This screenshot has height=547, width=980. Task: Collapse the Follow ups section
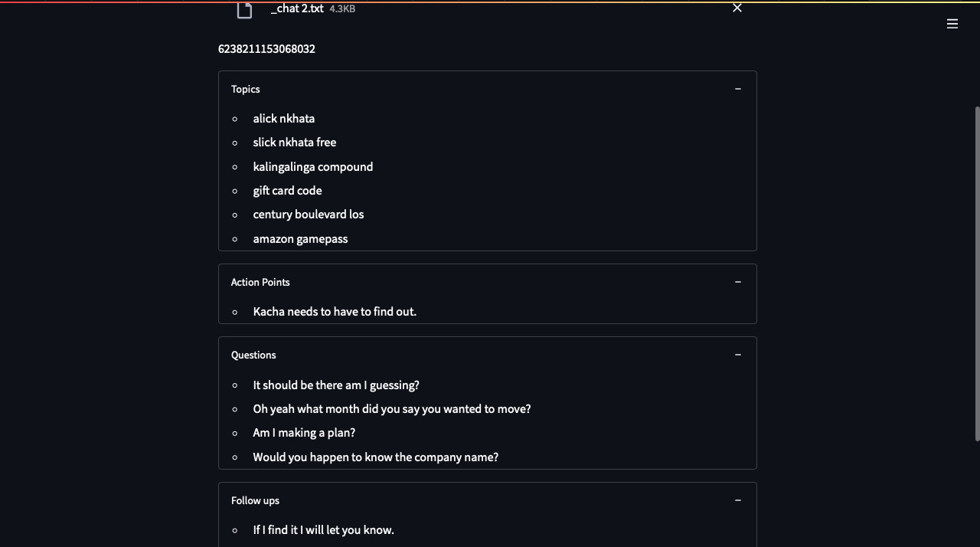pos(737,500)
